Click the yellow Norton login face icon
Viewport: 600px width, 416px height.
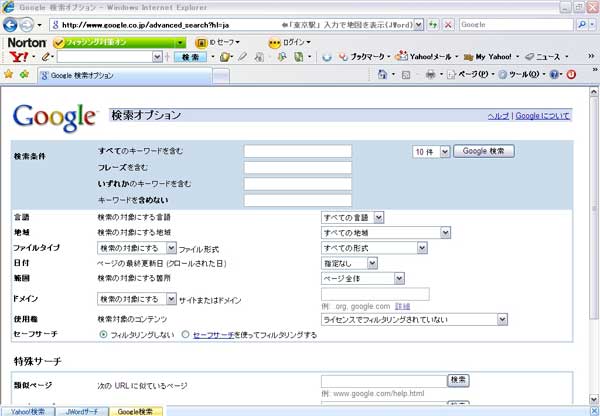(274, 43)
